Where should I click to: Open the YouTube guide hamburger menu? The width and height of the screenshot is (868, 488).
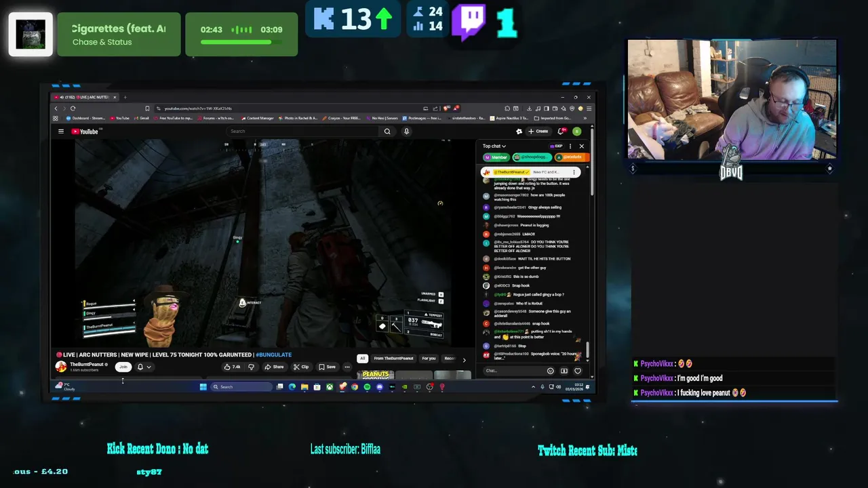click(60, 131)
